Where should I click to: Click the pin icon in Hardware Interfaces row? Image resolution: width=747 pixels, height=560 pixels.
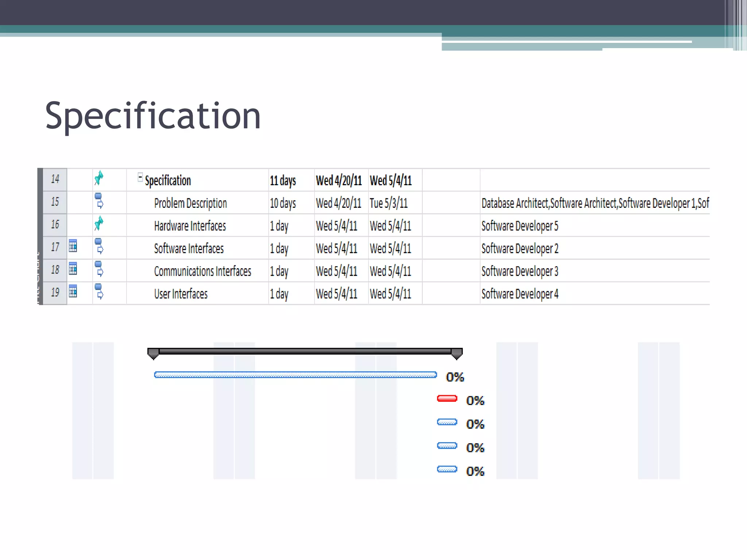point(99,223)
